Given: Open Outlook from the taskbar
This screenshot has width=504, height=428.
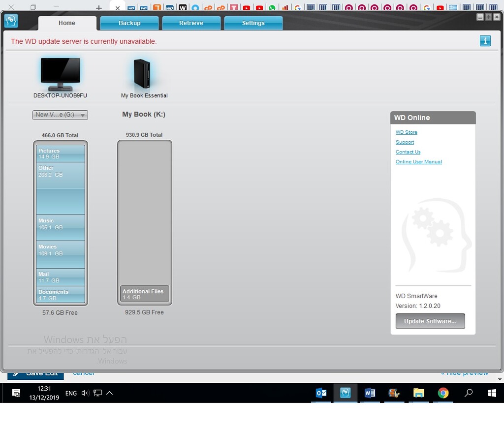Looking at the screenshot, I should click(x=321, y=393).
